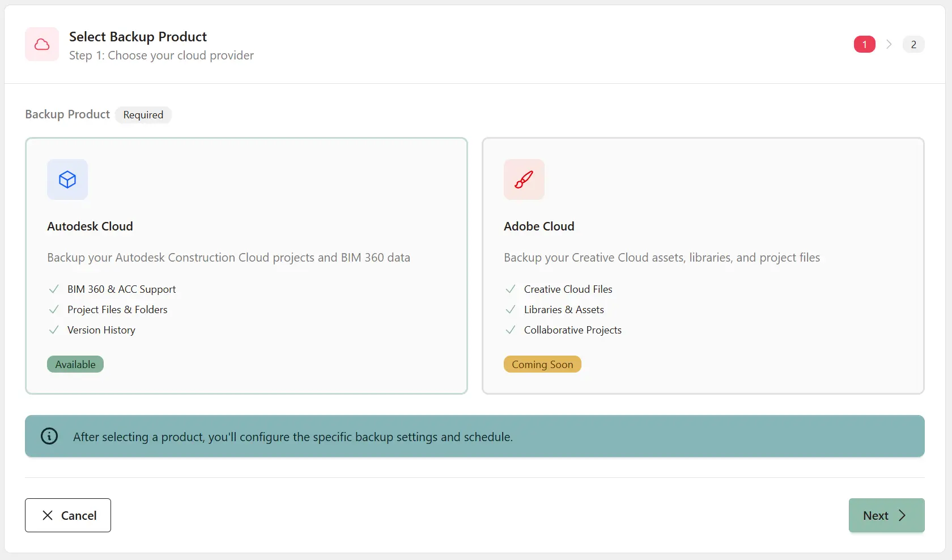Click the green Available badge
Image resolution: width=952 pixels, height=560 pixels.
pos(75,364)
